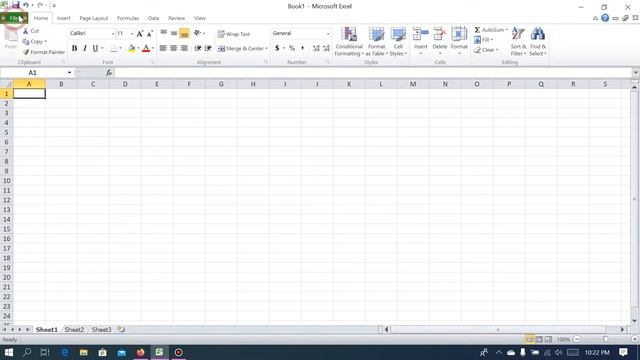
Task: Select Top Align icon
Action: pyautogui.click(x=163, y=33)
